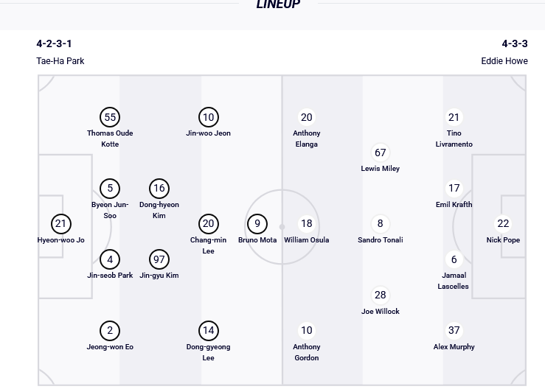The width and height of the screenshot is (545, 392).
Task: Click Nick Pope's number 22 badge
Action: [x=503, y=223]
